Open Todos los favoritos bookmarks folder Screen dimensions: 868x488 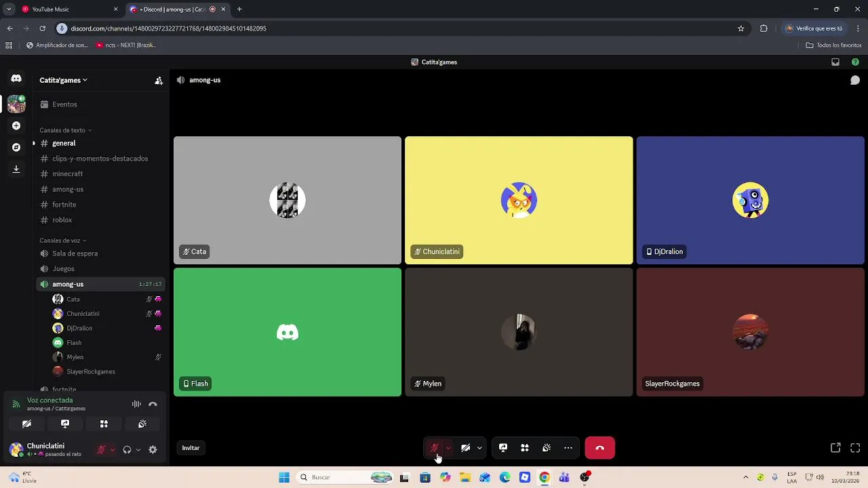(x=834, y=45)
